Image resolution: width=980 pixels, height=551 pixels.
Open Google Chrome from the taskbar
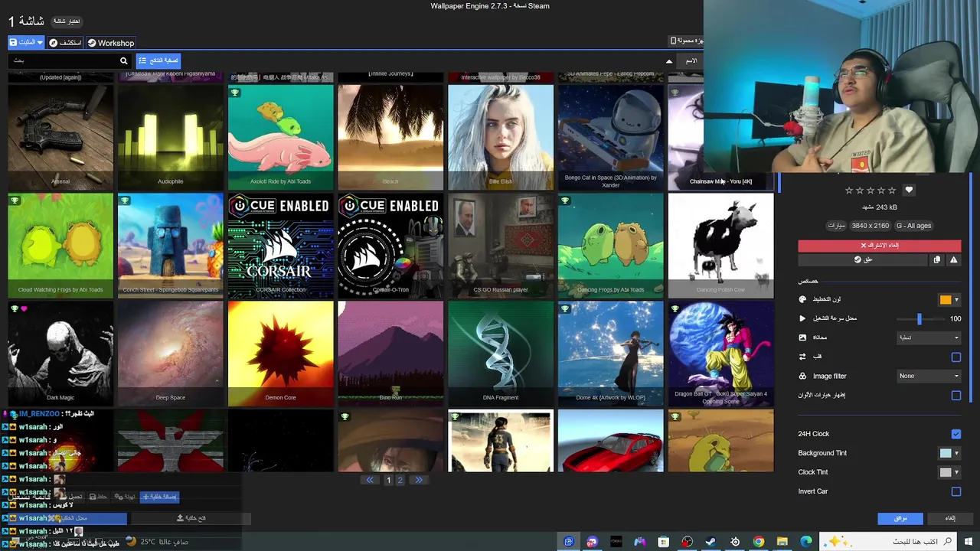tap(758, 542)
